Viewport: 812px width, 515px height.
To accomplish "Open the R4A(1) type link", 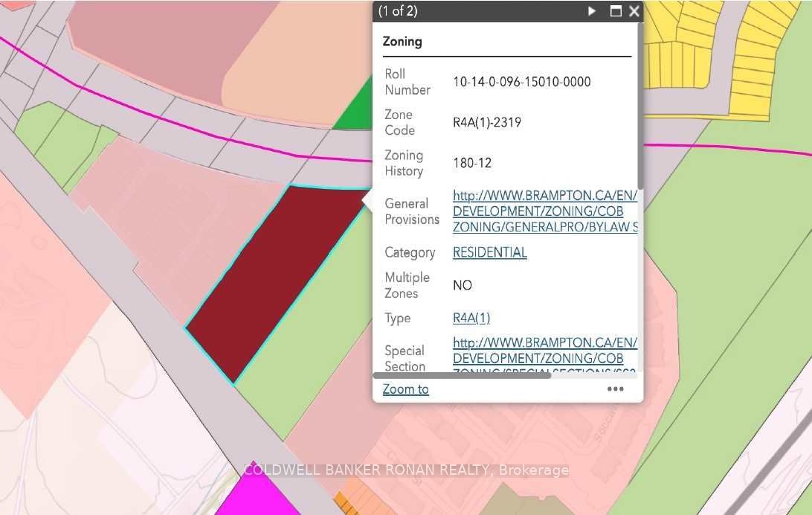I will click(471, 318).
